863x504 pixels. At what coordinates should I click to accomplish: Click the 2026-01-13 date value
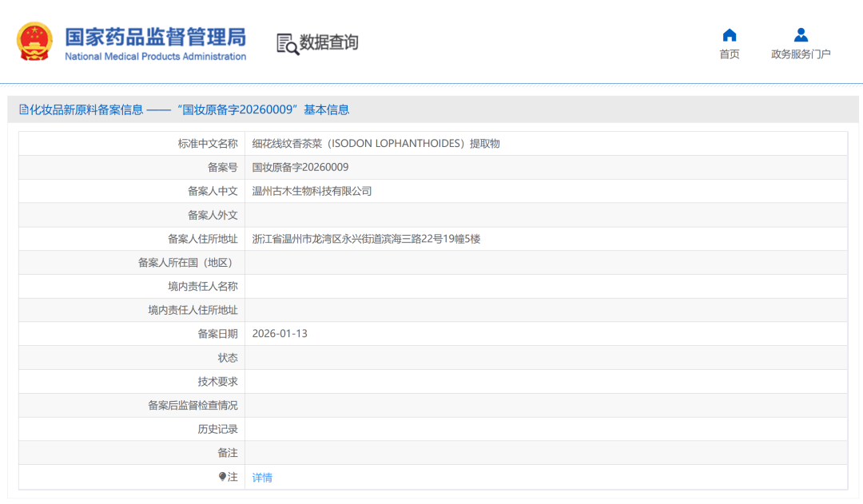coord(280,334)
